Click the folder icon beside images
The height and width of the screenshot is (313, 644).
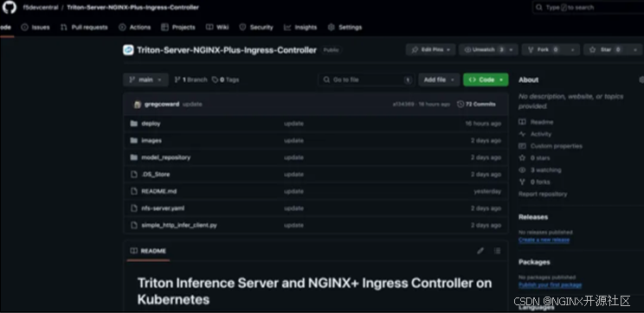(x=133, y=140)
